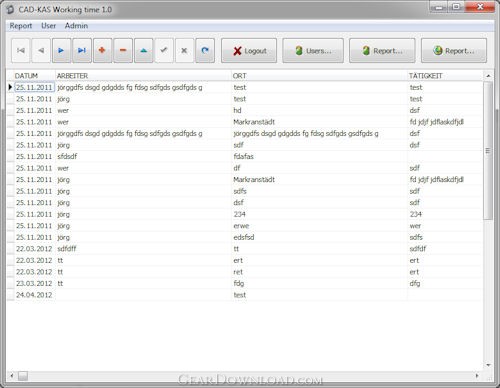
Task: Open the Admin menu
Action: (x=76, y=26)
